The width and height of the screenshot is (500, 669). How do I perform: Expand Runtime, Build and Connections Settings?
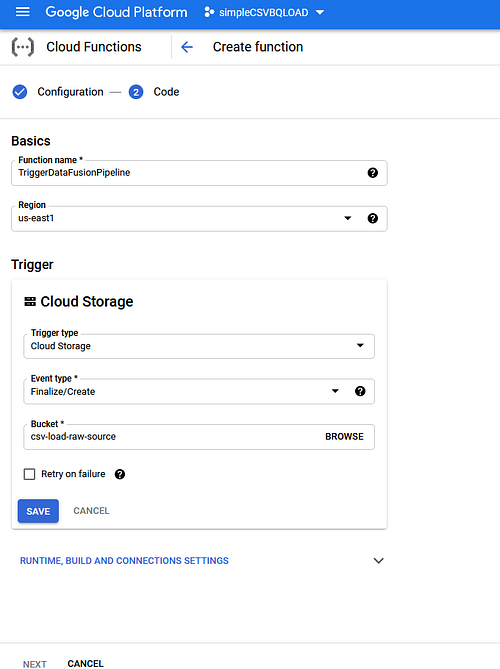202,561
